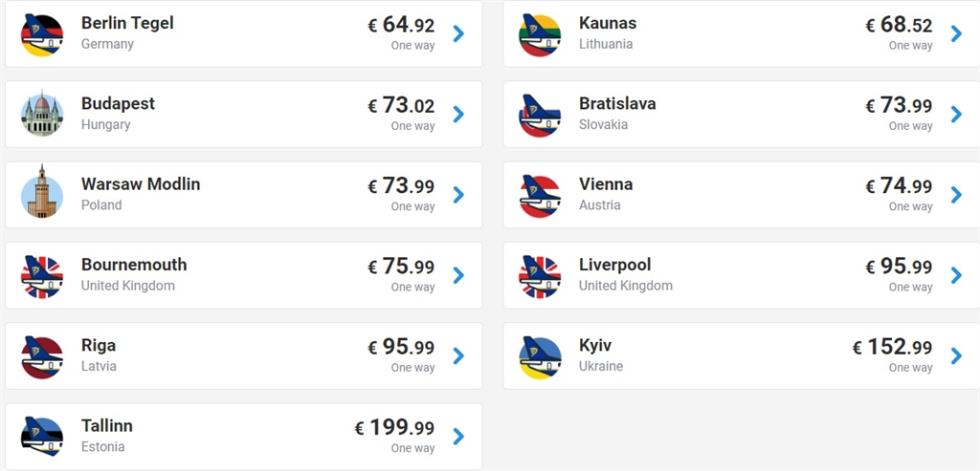Click the Vienna Austrian flag plane icon
This screenshot has width=980, height=471.
click(540, 196)
